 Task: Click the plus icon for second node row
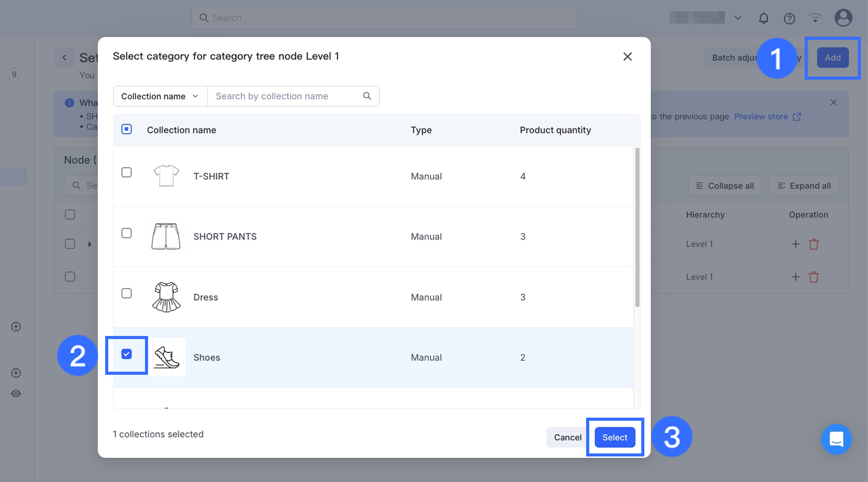pyautogui.click(x=795, y=277)
